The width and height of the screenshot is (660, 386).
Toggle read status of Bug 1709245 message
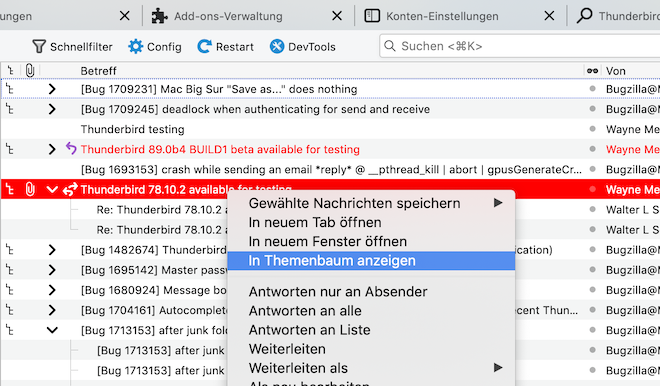tap(593, 109)
